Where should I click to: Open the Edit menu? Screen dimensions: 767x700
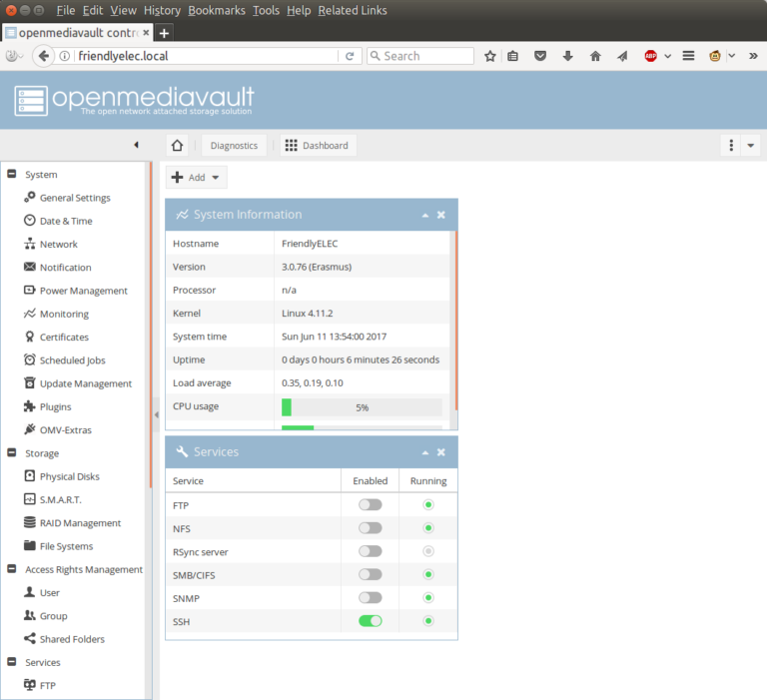(x=93, y=10)
